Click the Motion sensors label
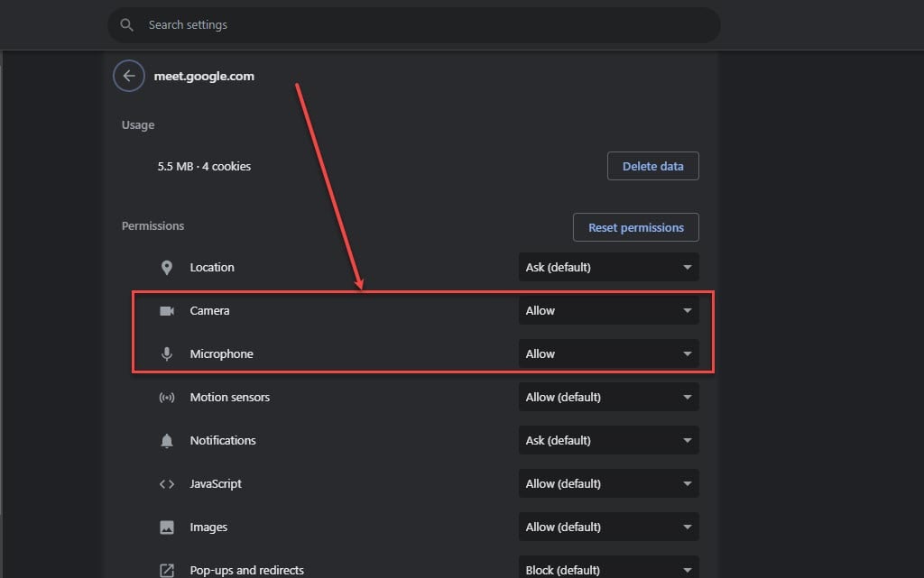 coord(230,398)
